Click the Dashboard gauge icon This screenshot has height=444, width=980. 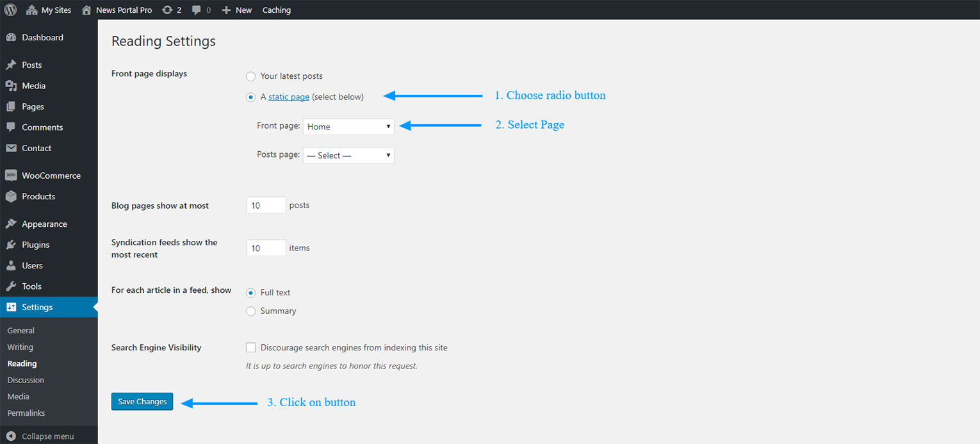tap(11, 37)
